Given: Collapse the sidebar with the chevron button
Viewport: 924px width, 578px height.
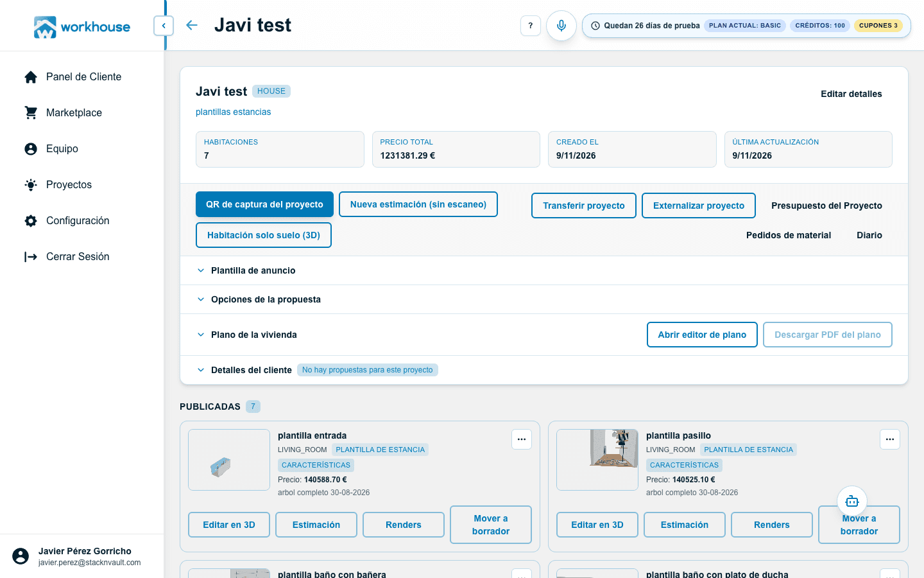Looking at the screenshot, I should [x=164, y=26].
